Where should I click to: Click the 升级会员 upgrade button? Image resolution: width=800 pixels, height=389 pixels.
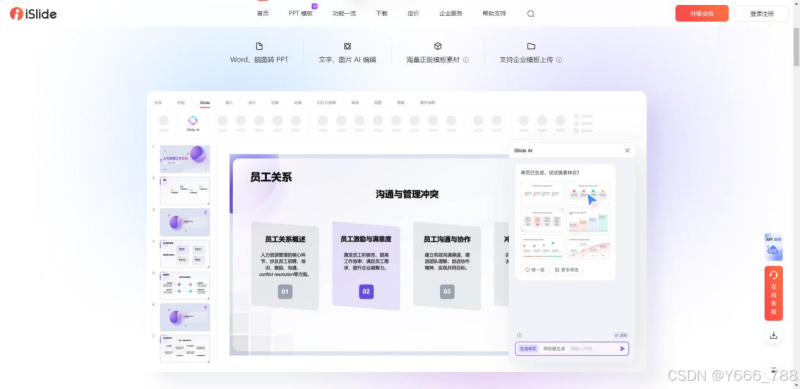tap(702, 14)
